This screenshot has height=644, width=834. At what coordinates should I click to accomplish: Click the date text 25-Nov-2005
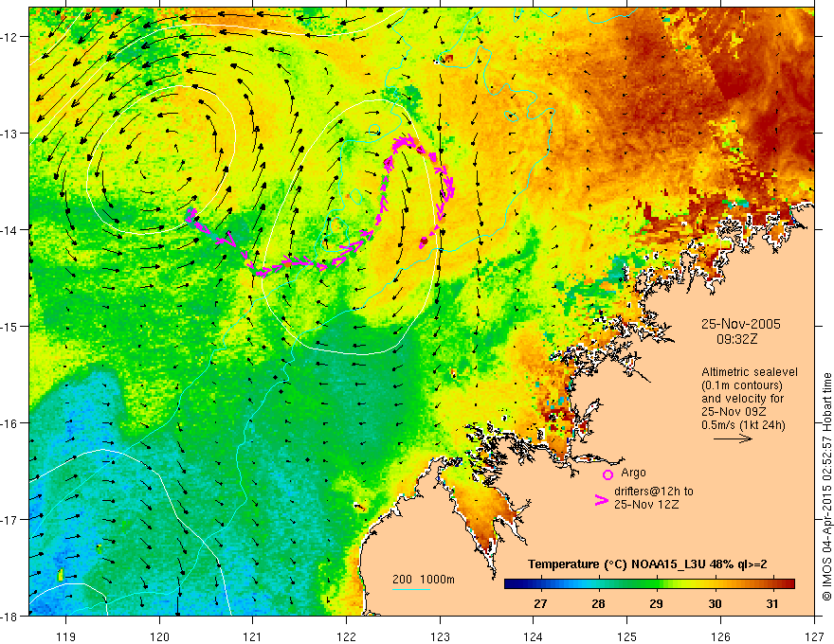(741, 324)
